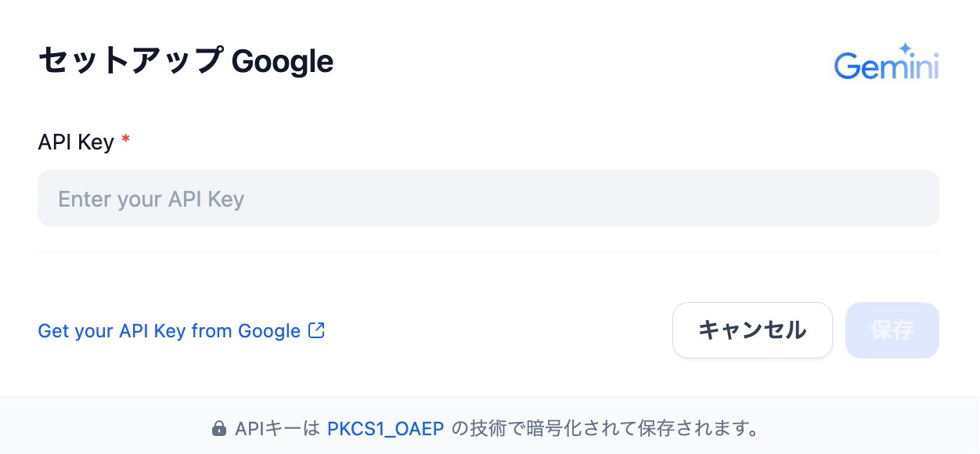Click the cancel button labeled キャンセル
The image size is (980, 454).
(752, 330)
